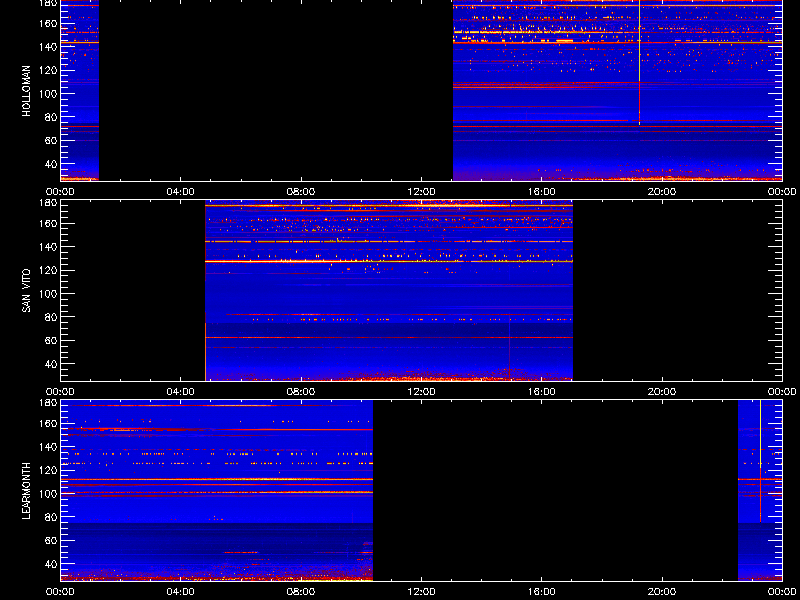Pick the 12:00 time label below Learmonth plot

click(421, 592)
